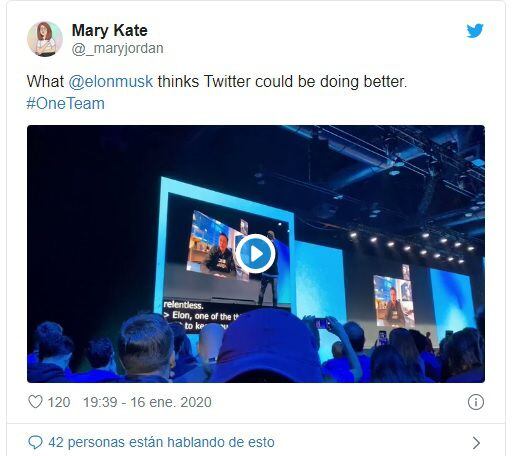Open the @elonmusk mention link

pos(111,82)
